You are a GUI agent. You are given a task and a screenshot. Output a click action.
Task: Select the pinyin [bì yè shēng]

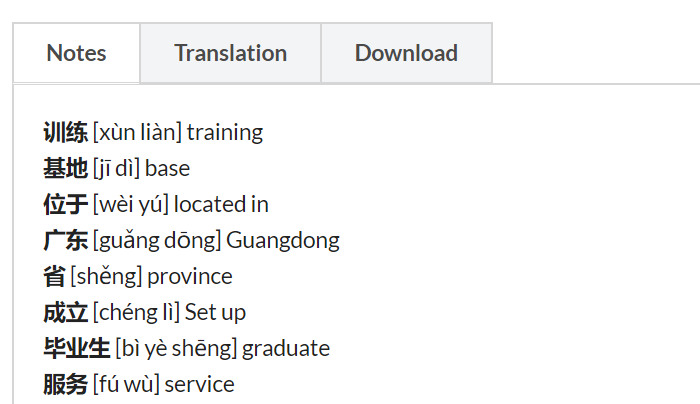176,348
